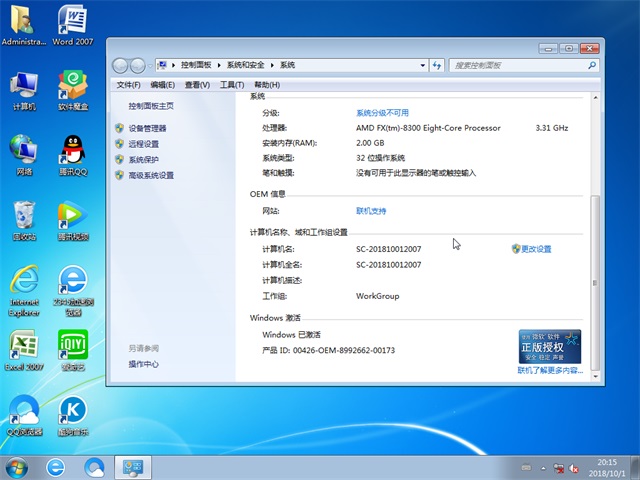Image resolution: width=640 pixels, height=480 pixels.
Task: Open 高级系统设置 from sidebar
Action: pyautogui.click(x=151, y=176)
